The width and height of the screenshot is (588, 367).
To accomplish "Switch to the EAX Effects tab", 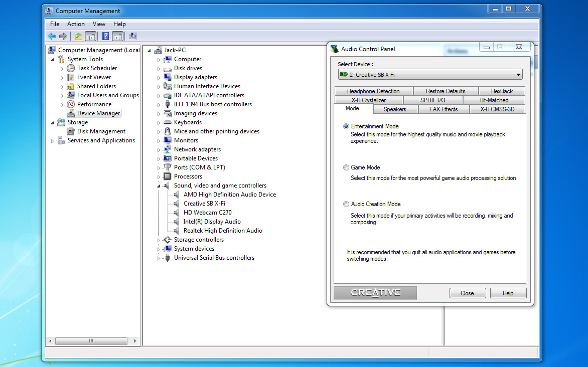I will 444,109.
